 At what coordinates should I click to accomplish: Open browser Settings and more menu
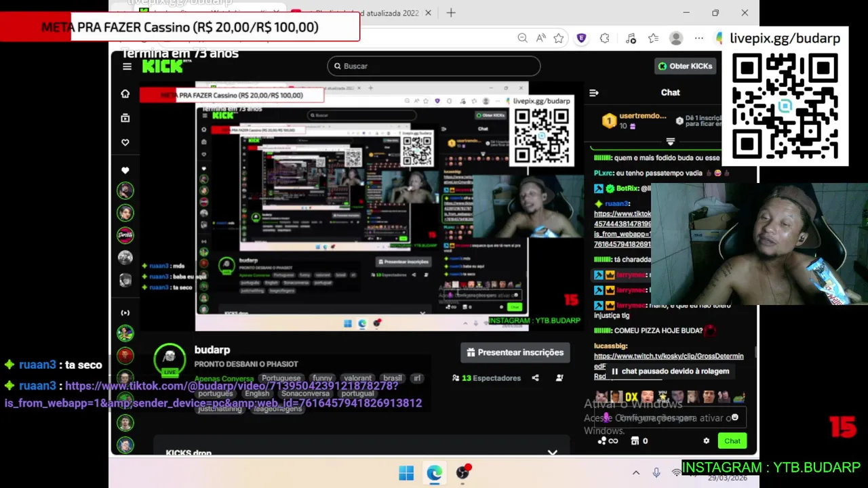(x=699, y=39)
